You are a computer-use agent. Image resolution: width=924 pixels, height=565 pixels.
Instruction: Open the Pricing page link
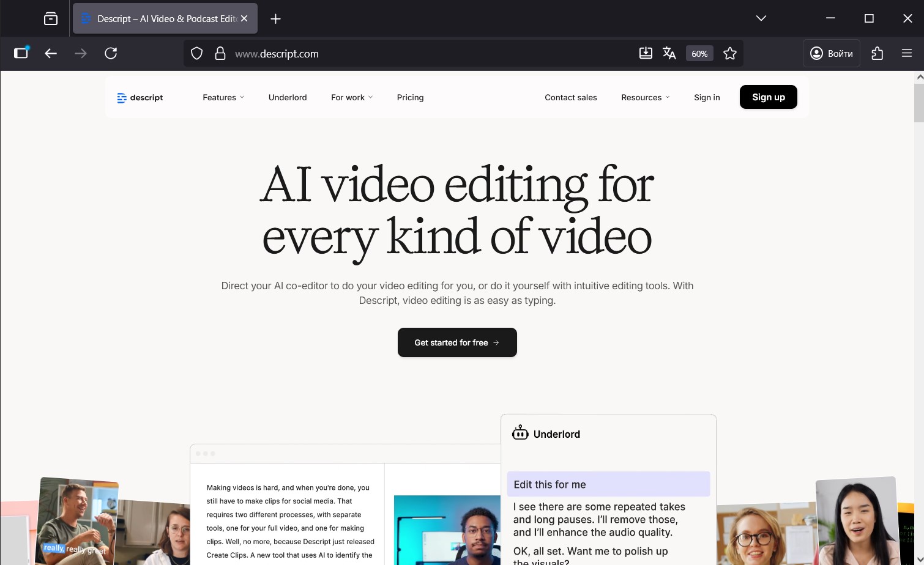(x=410, y=98)
